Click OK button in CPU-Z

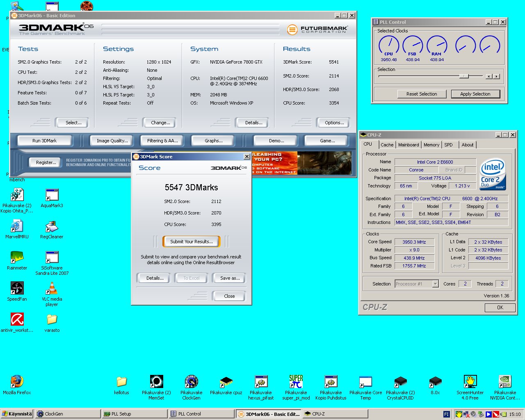pos(500,308)
